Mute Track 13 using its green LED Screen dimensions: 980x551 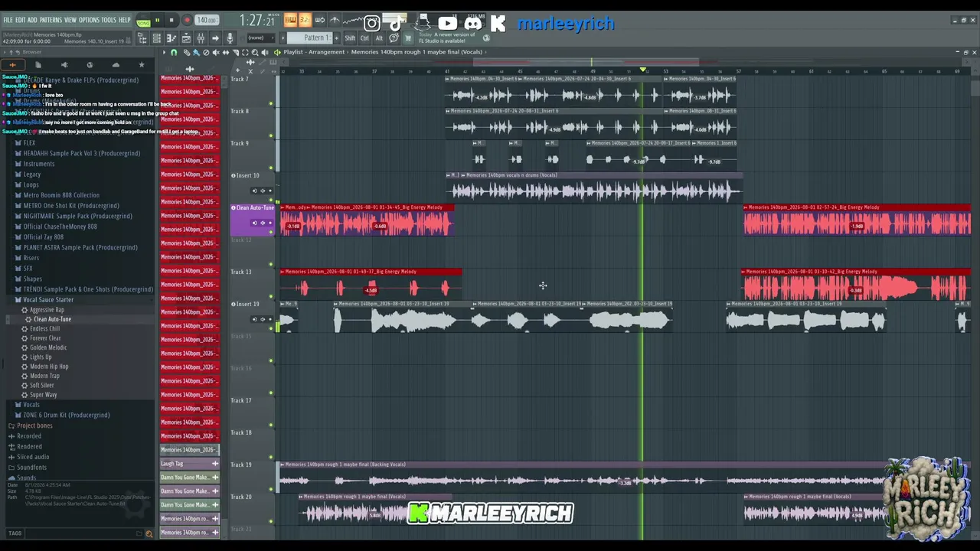pyautogui.click(x=271, y=296)
